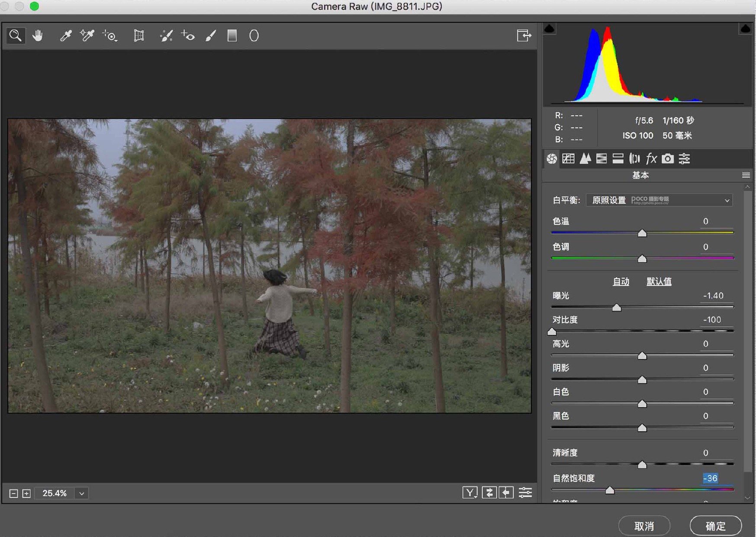Open the Effects fx tab
The width and height of the screenshot is (756, 537).
[651, 159]
